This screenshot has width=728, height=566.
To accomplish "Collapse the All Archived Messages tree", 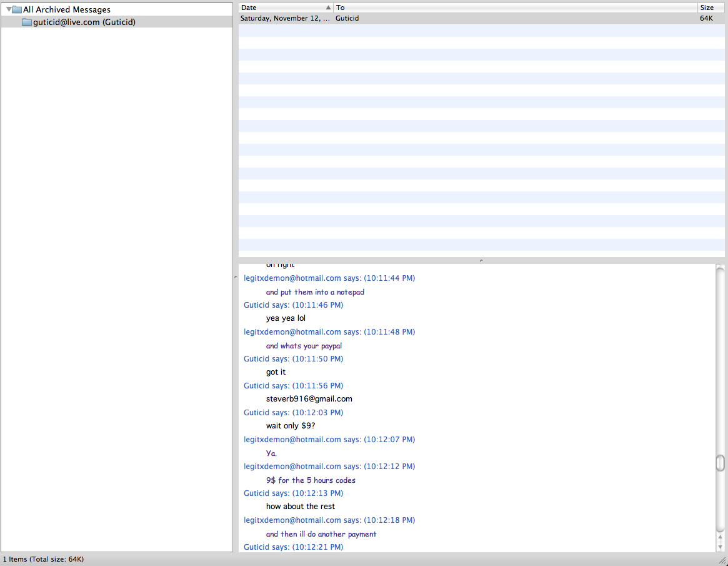I will tap(9, 9).
